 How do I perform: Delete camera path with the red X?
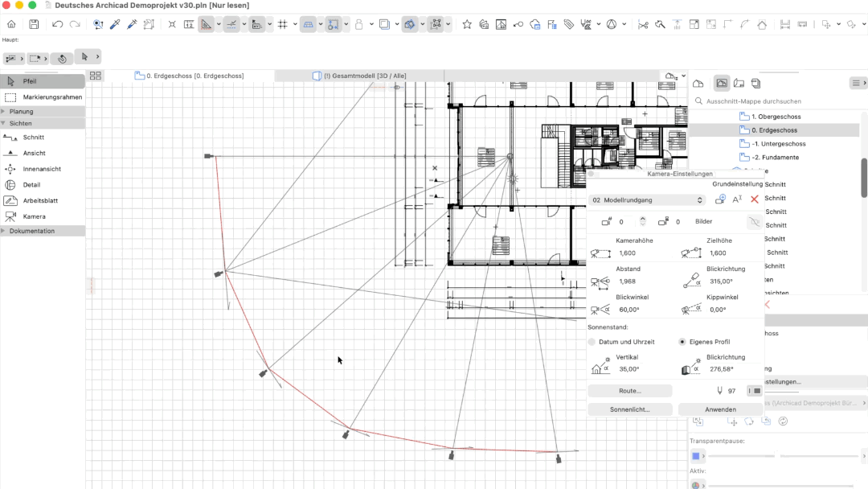click(755, 199)
